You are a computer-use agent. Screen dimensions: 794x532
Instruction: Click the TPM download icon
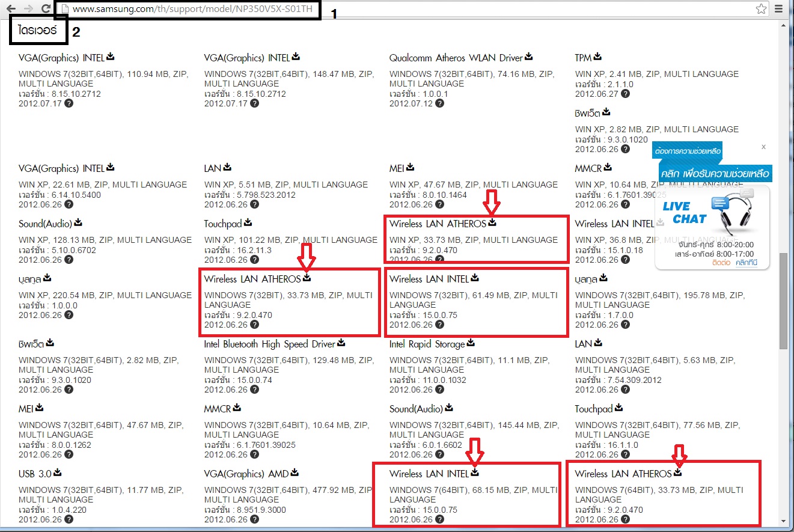click(x=597, y=57)
